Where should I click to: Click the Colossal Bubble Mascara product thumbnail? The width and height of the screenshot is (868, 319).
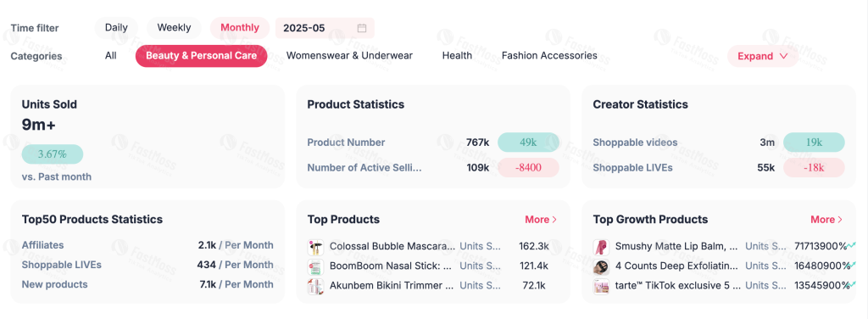[315, 246]
